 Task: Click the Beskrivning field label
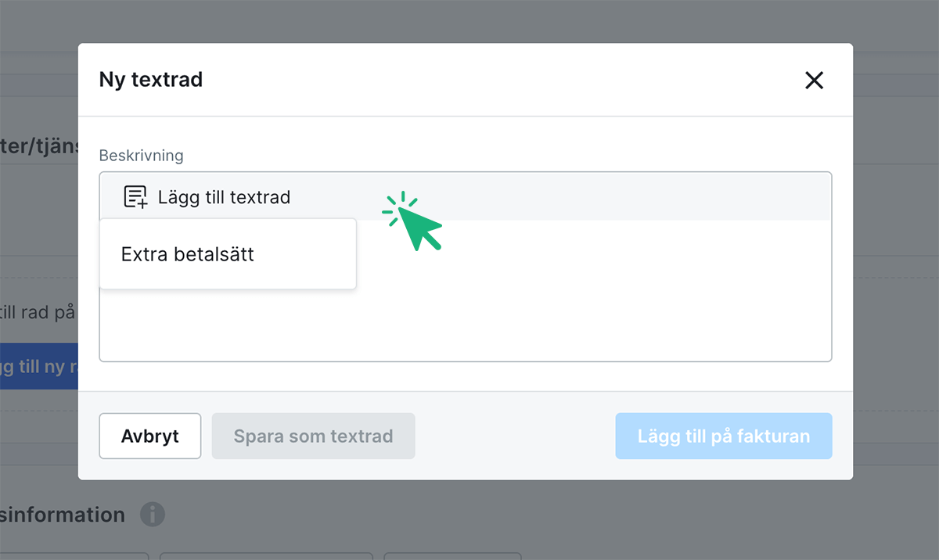(x=141, y=156)
